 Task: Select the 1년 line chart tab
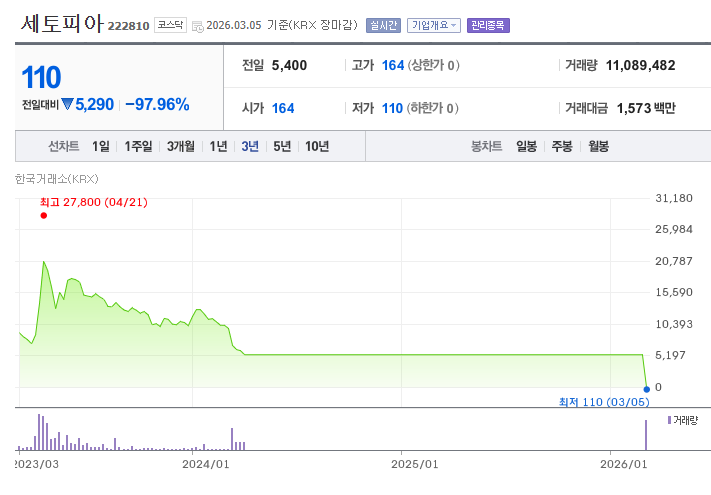coord(218,146)
